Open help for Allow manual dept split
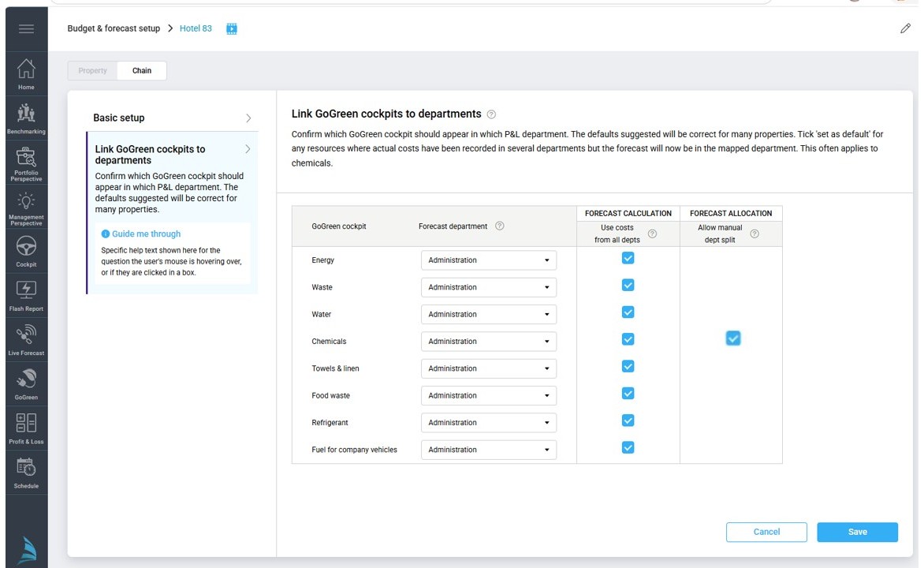Screen dimensions: 924x568 point(754,234)
